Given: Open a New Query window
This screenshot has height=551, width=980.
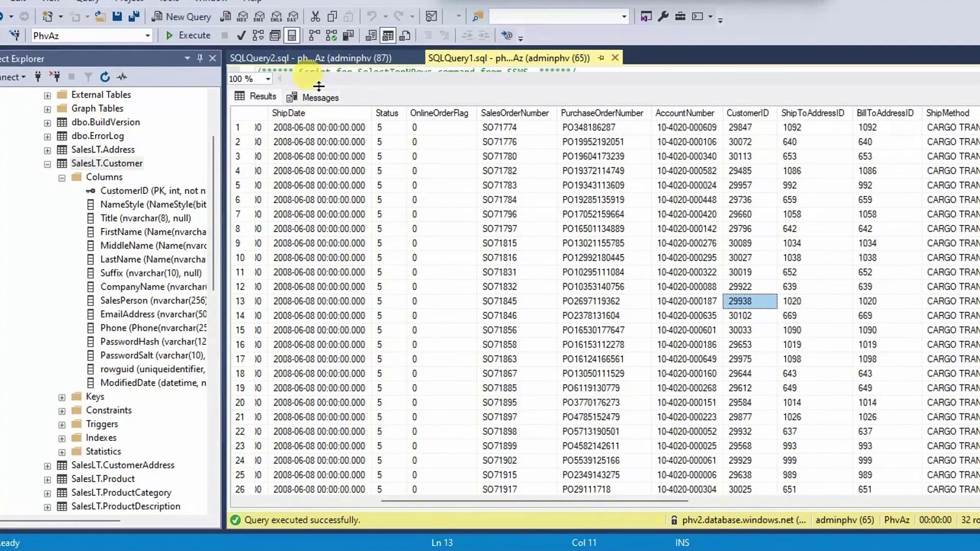Looking at the screenshot, I should 182,17.
